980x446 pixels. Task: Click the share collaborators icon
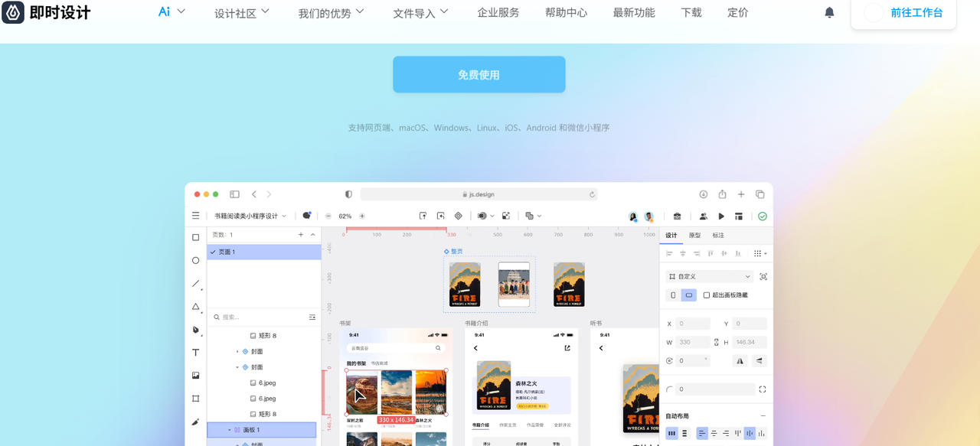[703, 216]
